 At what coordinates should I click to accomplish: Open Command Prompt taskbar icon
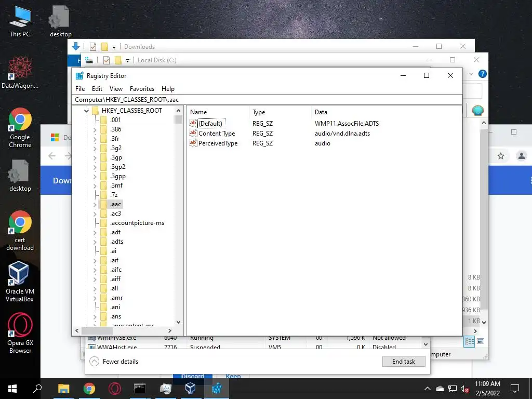coord(140,389)
